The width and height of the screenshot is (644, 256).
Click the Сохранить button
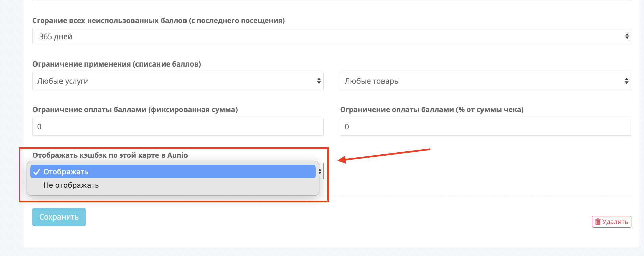(x=59, y=217)
